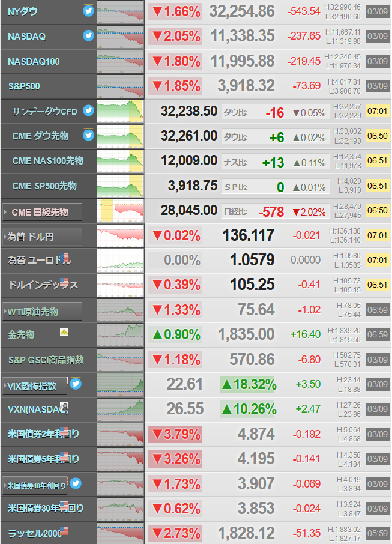The height and width of the screenshot is (544, 392).
Task: Open the VXN(NASDAQ) link
Action: (37, 410)
